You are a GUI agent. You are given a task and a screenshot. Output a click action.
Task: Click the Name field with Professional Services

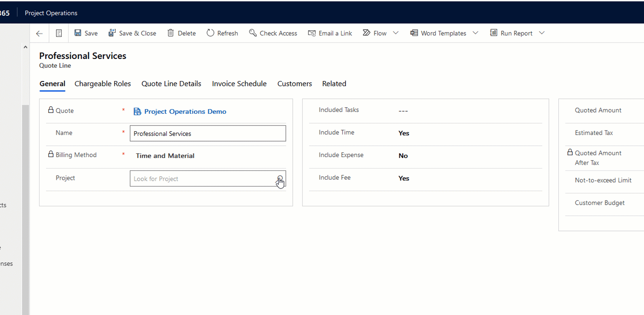(208, 134)
